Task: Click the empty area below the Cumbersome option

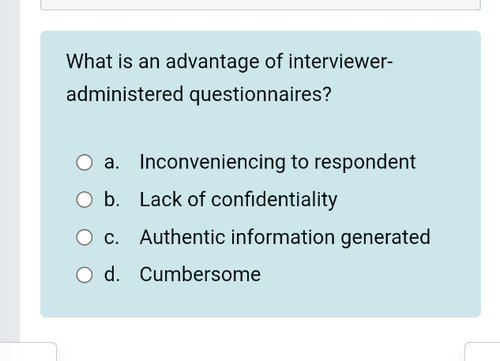Action: pyautogui.click(x=260, y=300)
